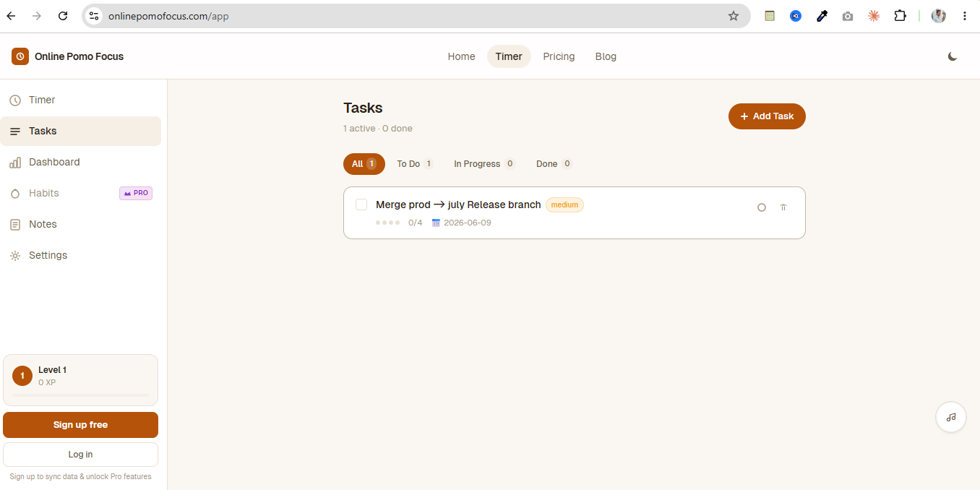Switch to the To Do filter tab
Image resolution: width=980 pixels, height=490 pixels.
tap(415, 164)
